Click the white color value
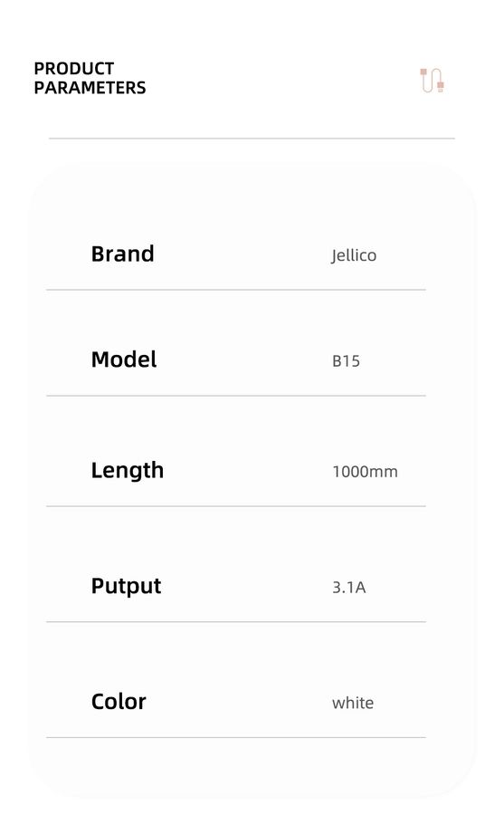Viewport: 504px width, 815px height. [x=353, y=704]
